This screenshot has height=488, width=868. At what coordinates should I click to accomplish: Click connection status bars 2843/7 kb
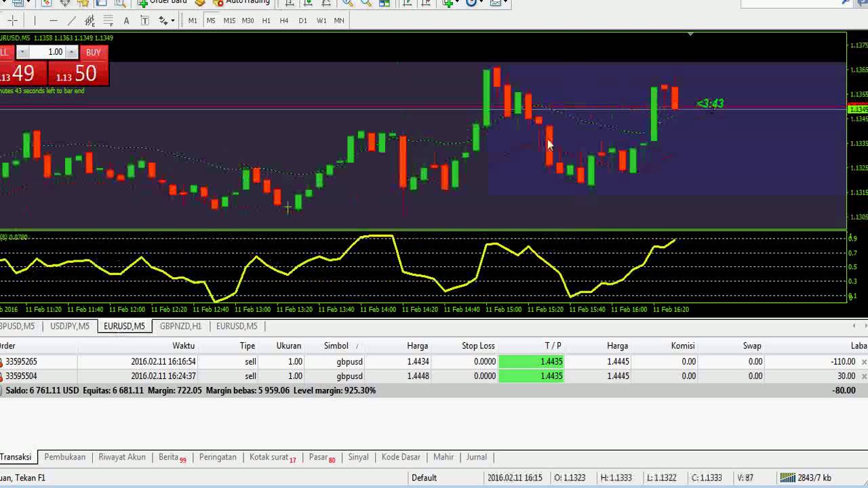(806, 478)
